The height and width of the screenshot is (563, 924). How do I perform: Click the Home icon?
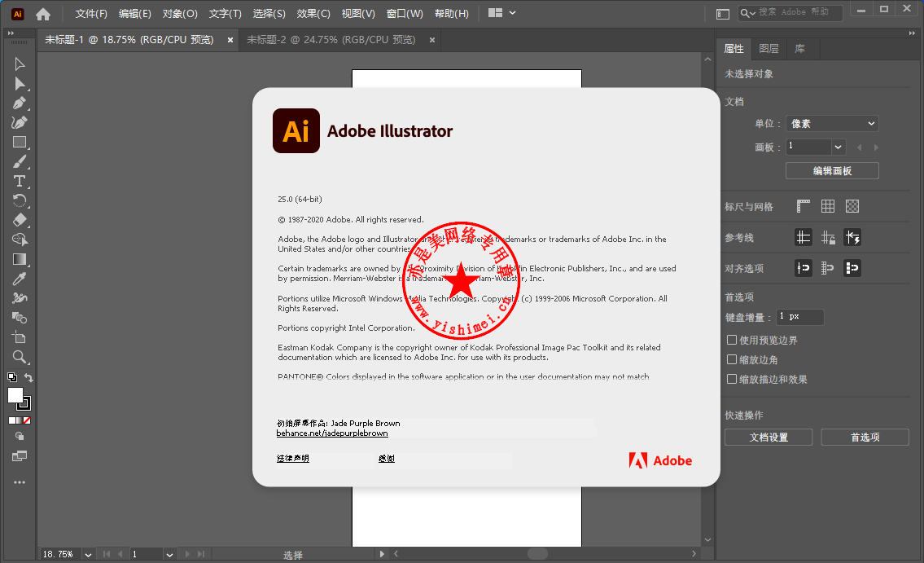tap(43, 14)
